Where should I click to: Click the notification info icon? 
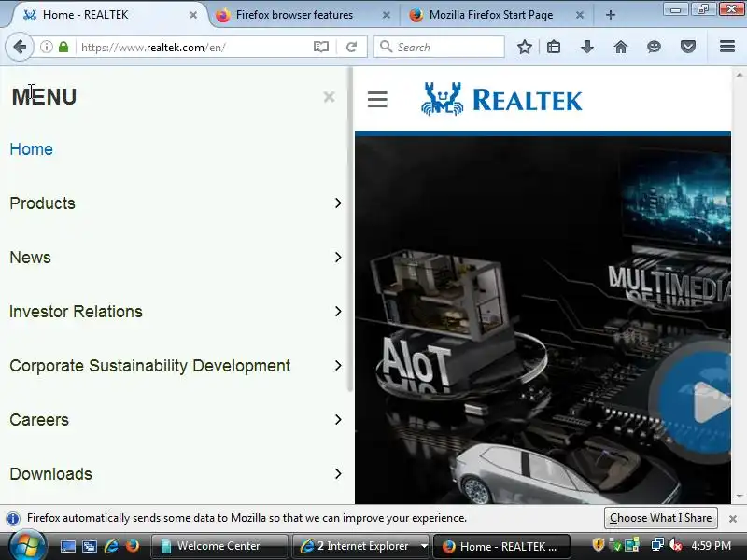(x=13, y=518)
